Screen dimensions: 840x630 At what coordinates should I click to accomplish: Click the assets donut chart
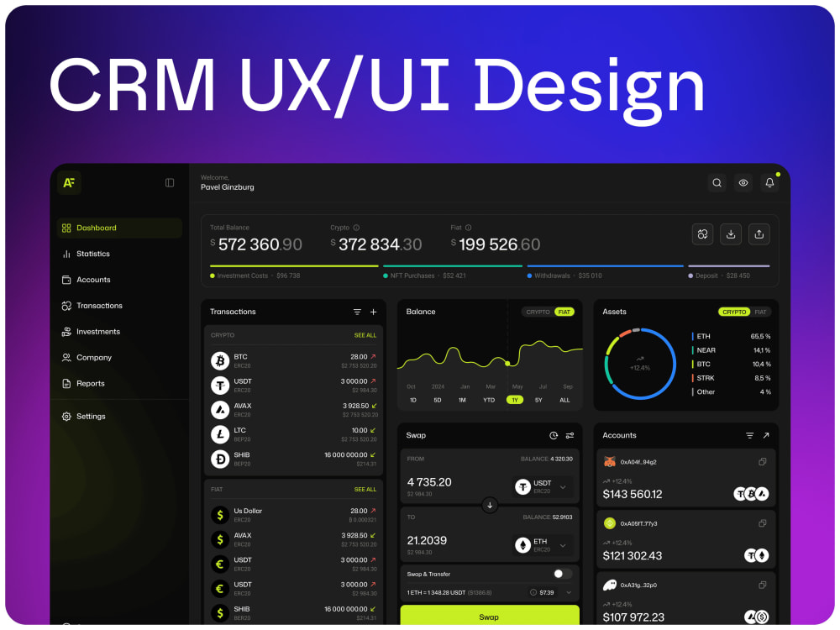tap(640, 364)
